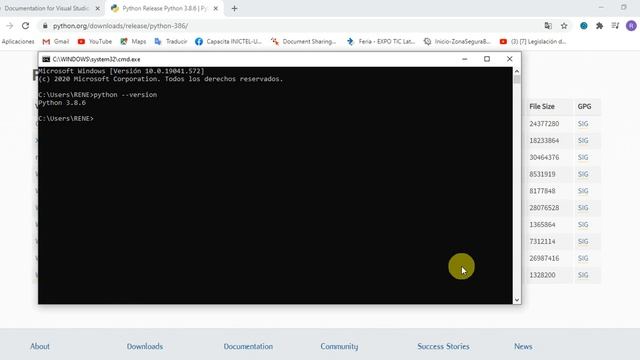Open the About footer link
The width and height of the screenshot is (640, 360).
[x=40, y=346]
